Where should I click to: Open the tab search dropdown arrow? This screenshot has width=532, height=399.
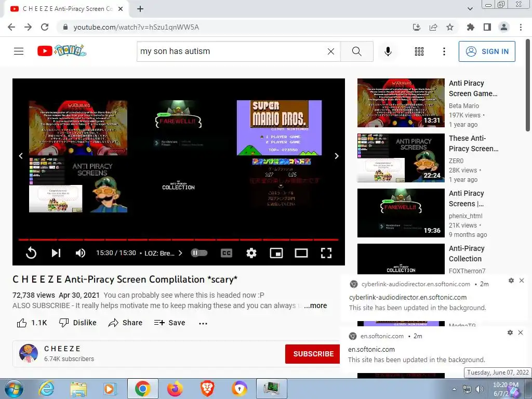pos(470,9)
